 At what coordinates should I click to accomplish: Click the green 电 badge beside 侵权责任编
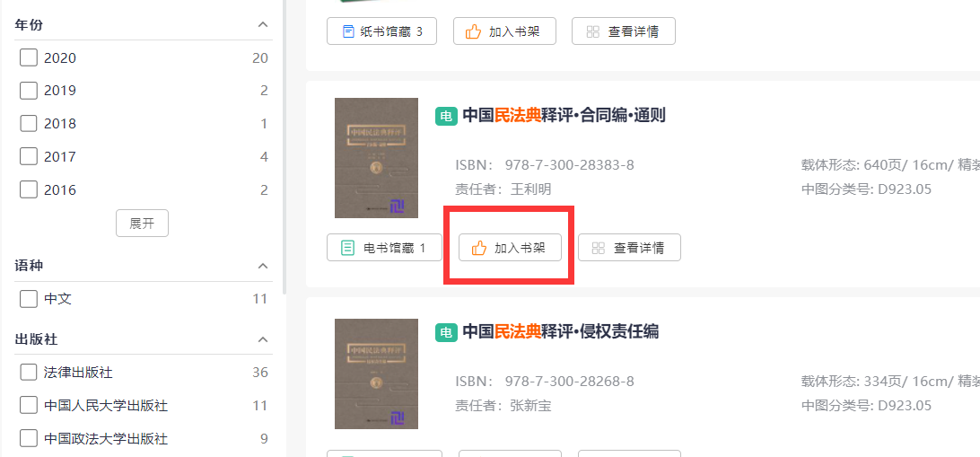tap(446, 332)
